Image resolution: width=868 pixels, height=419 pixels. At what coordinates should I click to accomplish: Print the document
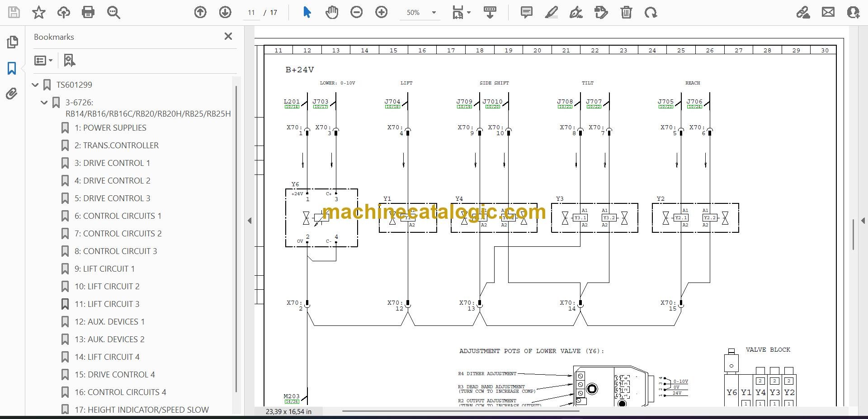[88, 12]
